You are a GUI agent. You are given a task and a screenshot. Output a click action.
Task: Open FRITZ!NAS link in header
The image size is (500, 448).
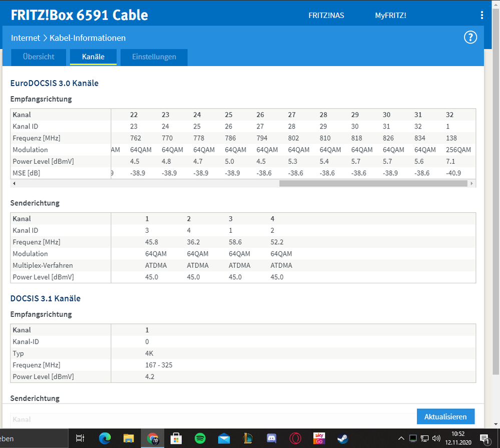click(326, 16)
